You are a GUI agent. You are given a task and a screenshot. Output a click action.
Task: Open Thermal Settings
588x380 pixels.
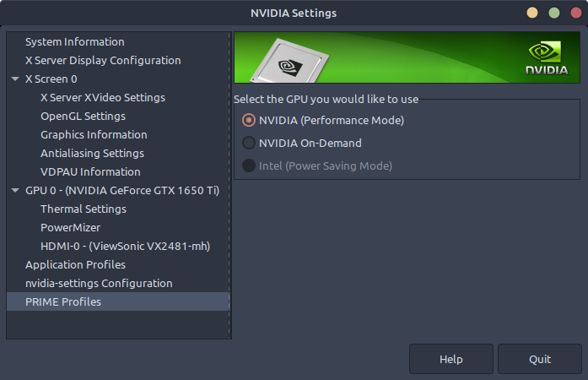pos(84,209)
